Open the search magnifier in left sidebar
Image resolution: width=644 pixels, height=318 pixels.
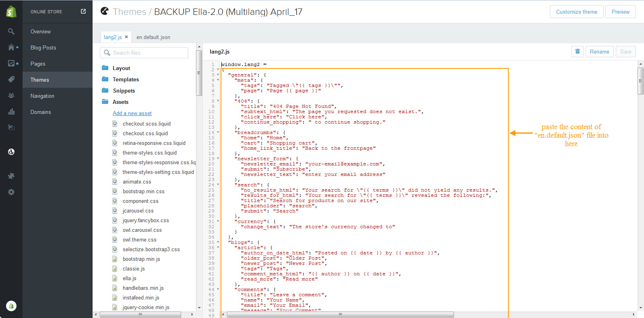pyautogui.click(x=11, y=31)
